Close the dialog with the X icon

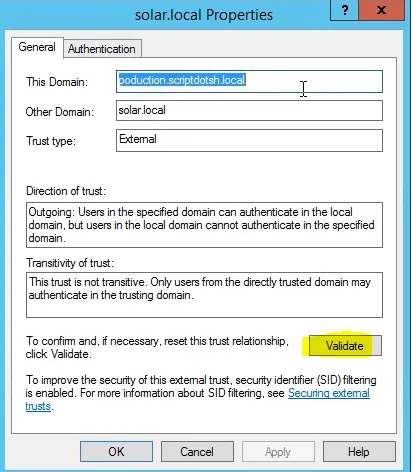[x=382, y=10]
